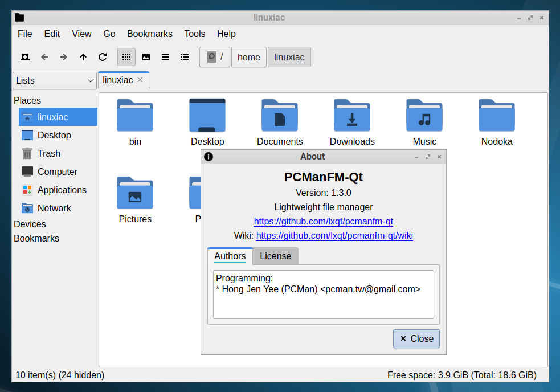This screenshot has height=392, width=560.
Task: Click the Places section header
Action: point(27,100)
